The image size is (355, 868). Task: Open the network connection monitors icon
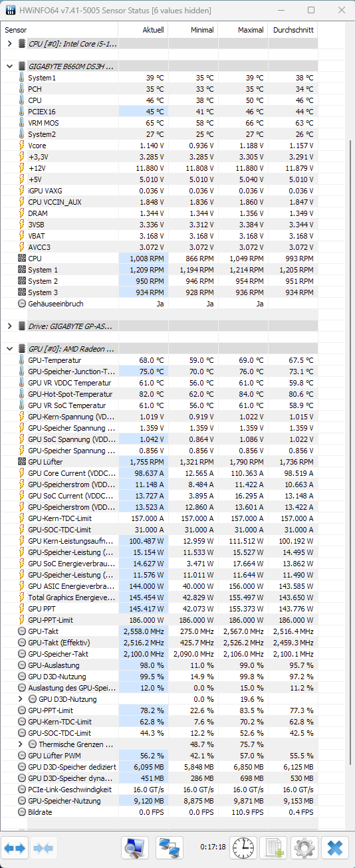click(170, 847)
